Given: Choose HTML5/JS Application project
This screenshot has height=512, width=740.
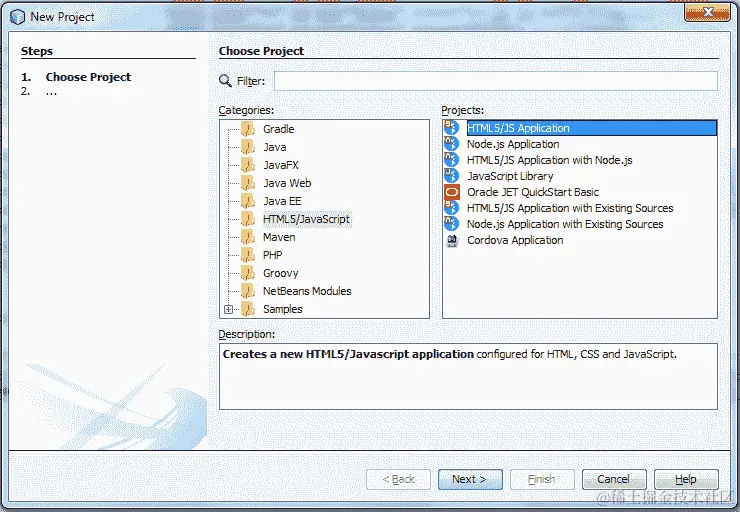Looking at the screenshot, I should [591, 128].
